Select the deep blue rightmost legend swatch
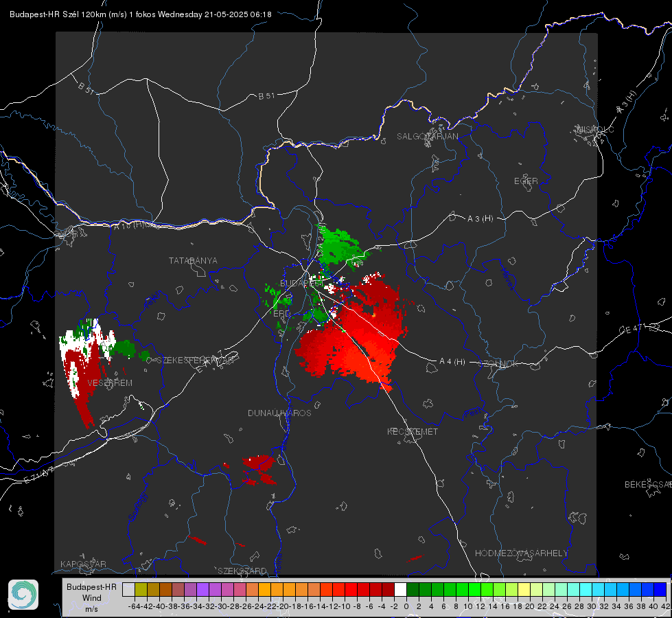This screenshot has width=672, height=618. (x=660, y=589)
